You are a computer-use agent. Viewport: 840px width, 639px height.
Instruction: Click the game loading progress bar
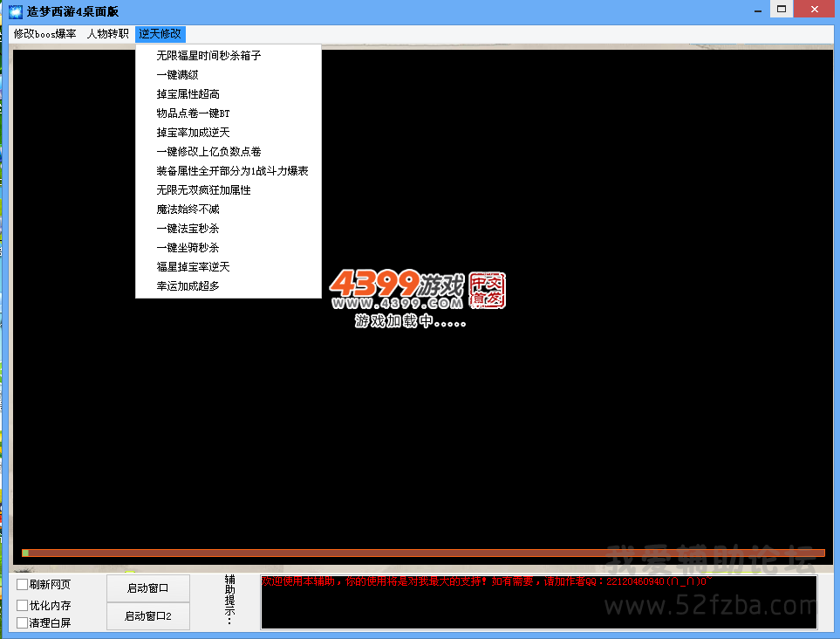tap(423, 553)
